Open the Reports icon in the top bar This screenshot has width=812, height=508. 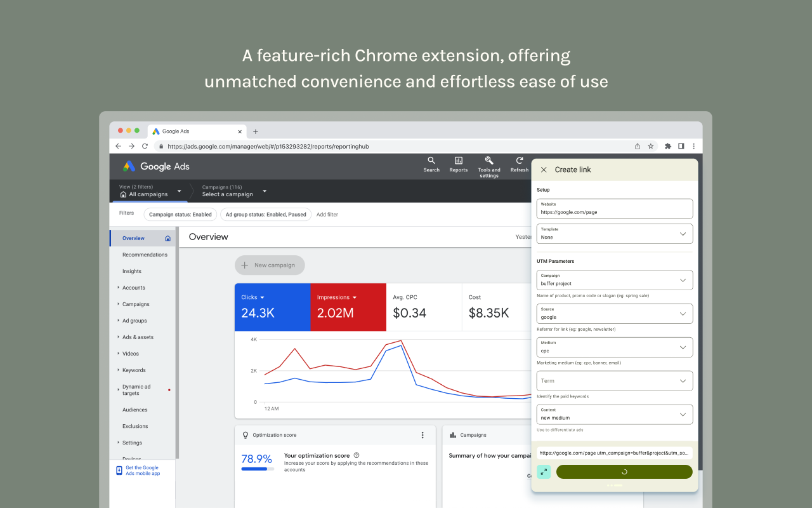tap(459, 161)
